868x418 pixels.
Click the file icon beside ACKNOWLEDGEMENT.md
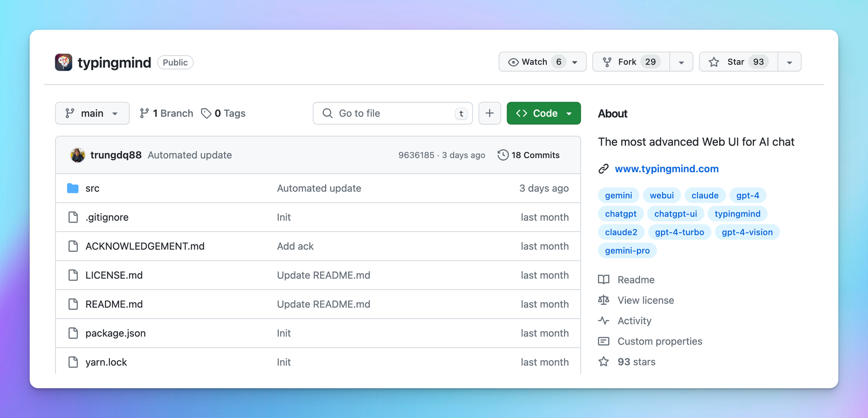pyautogui.click(x=73, y=246)
